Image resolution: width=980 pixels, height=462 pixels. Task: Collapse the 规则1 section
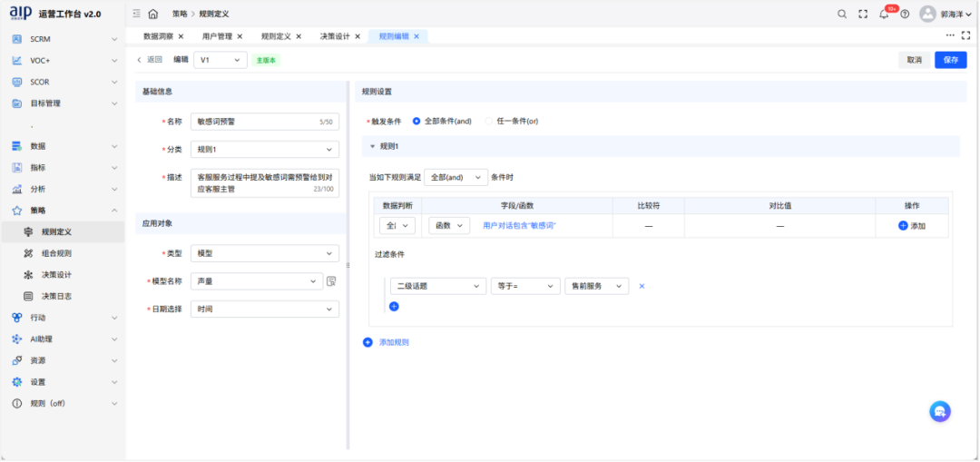tap(372, 146)
